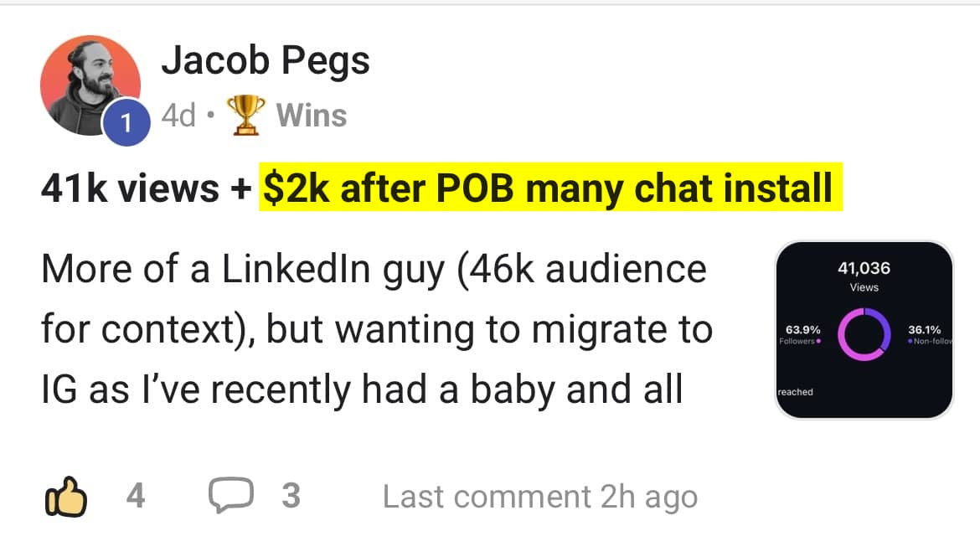Click 'reached' label in the thumbnail

tap(796, 392)
